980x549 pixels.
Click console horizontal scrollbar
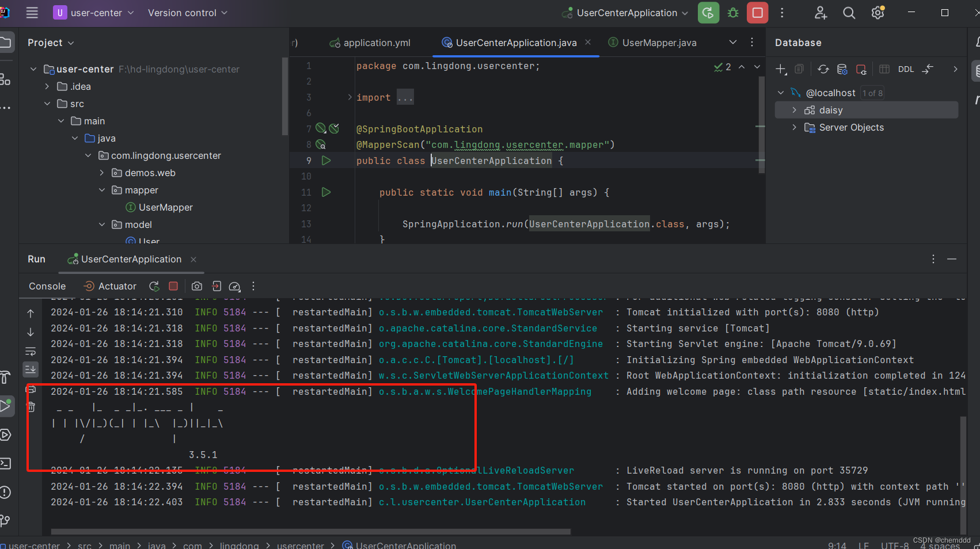pos(311,531)
